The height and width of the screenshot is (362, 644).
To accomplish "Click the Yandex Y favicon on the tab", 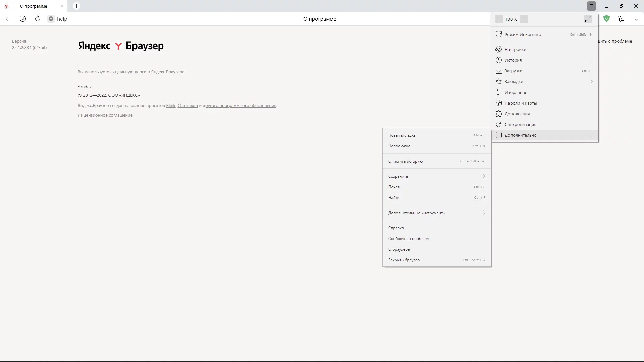I will 6,6.
